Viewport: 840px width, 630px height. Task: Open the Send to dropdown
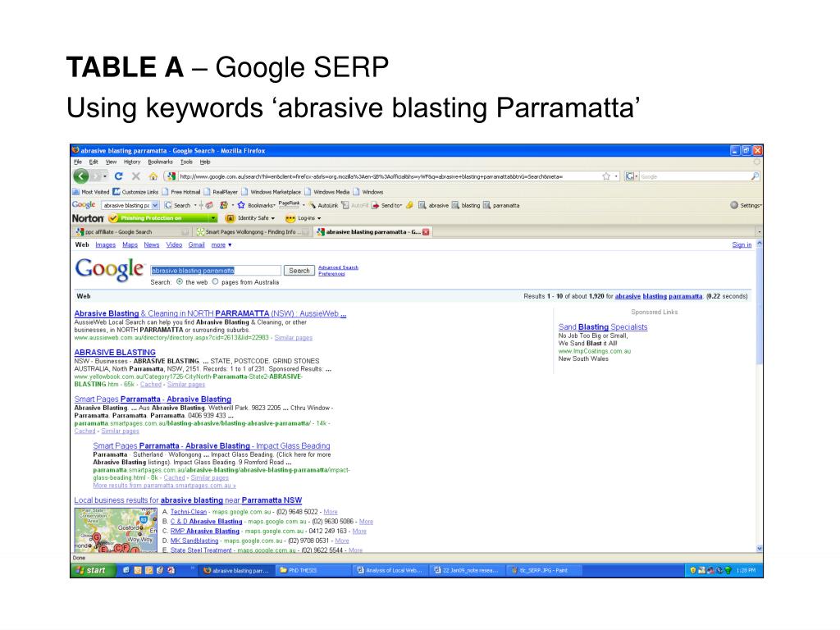click(387, 205)
